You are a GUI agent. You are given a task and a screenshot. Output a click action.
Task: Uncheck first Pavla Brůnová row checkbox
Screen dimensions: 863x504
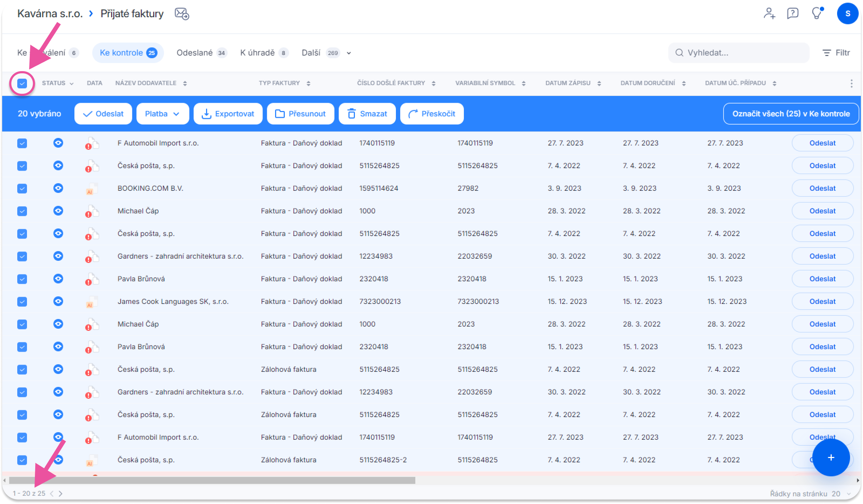[22, 279]
